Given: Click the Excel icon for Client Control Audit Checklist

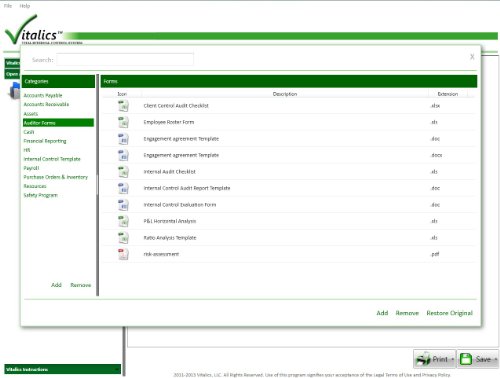Looking at the screenshot, I should point(123,106).
